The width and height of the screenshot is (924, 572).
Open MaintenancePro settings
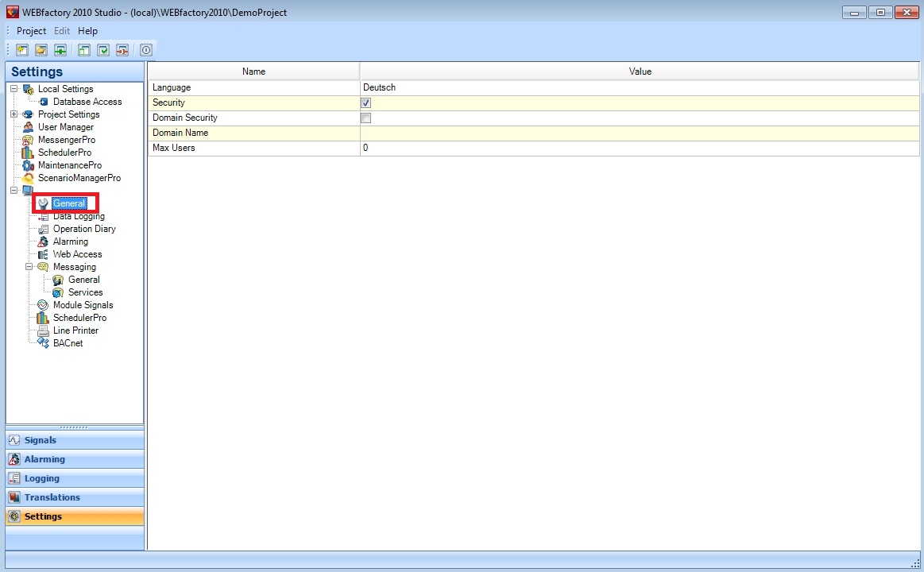(x=29, y=165)
